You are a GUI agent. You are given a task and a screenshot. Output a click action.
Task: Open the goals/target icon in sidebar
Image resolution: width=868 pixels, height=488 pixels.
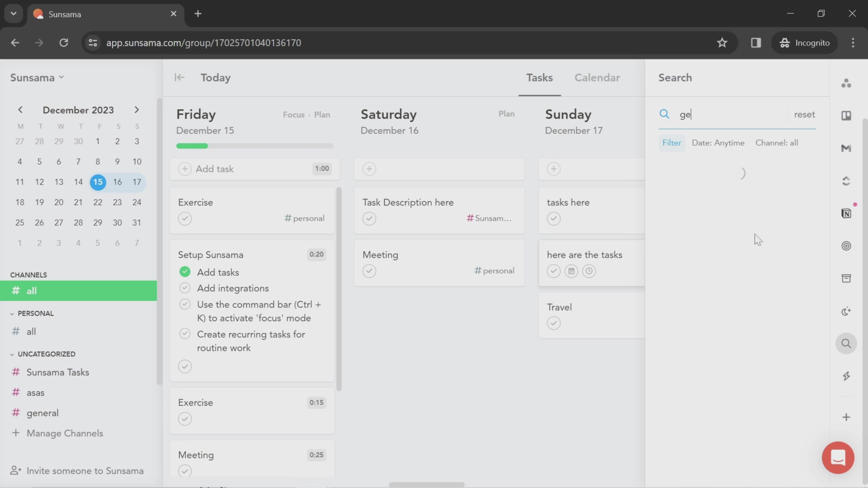(847, 246)
